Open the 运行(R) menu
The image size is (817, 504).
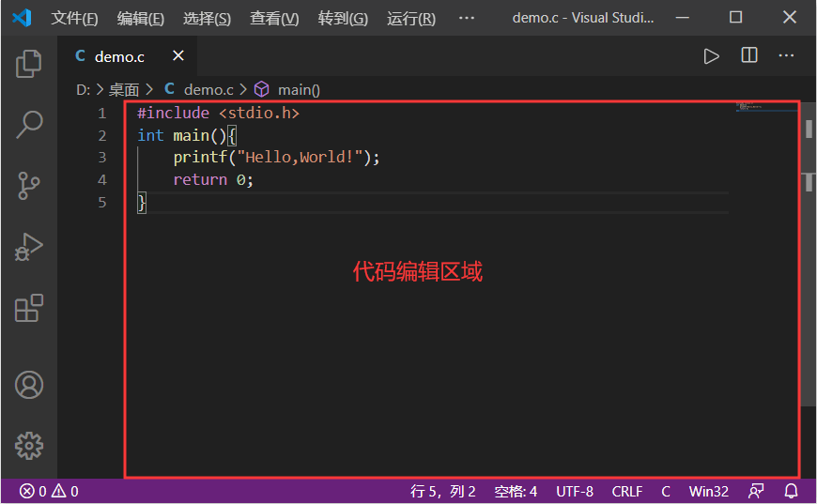[410, 18]
